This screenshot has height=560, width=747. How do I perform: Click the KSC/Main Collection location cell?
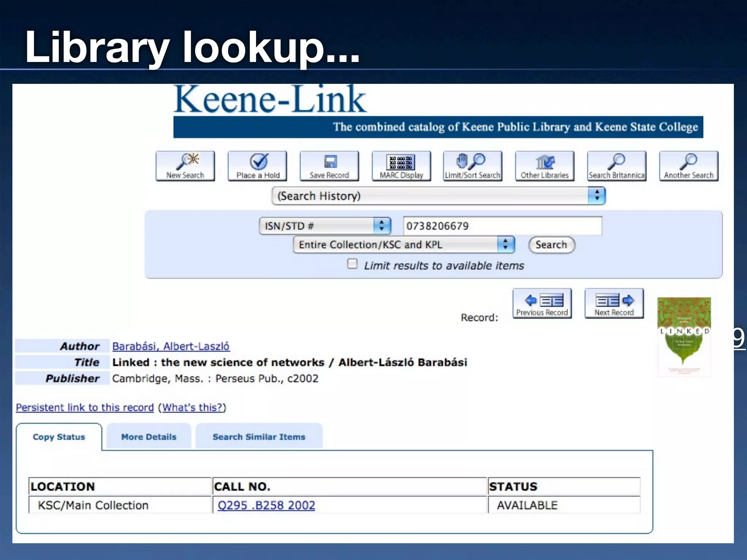pos(120,505)
